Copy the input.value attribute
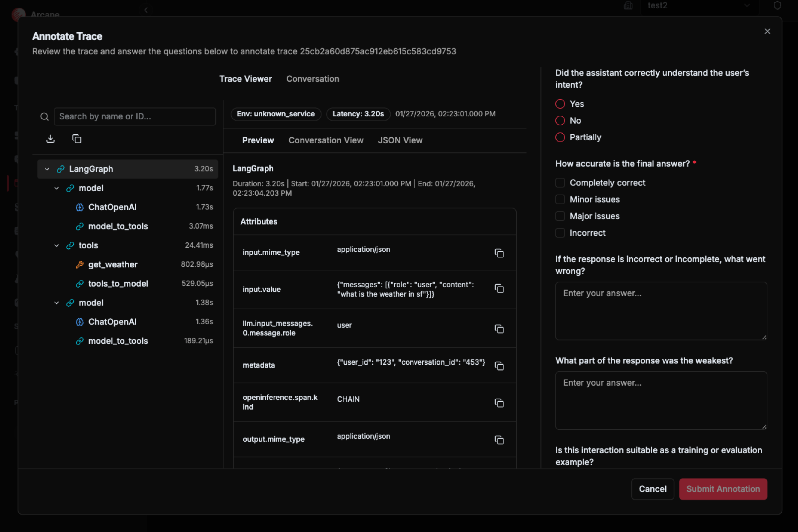 499,289
